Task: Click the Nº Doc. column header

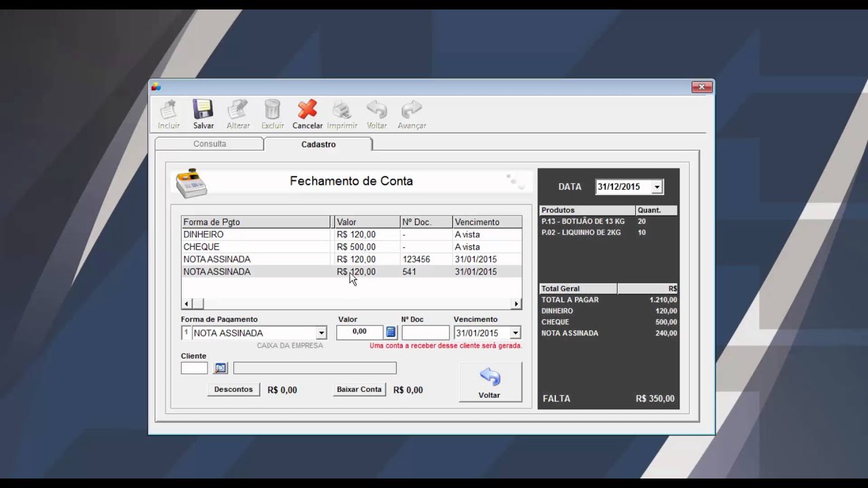Action: [426, 222]
